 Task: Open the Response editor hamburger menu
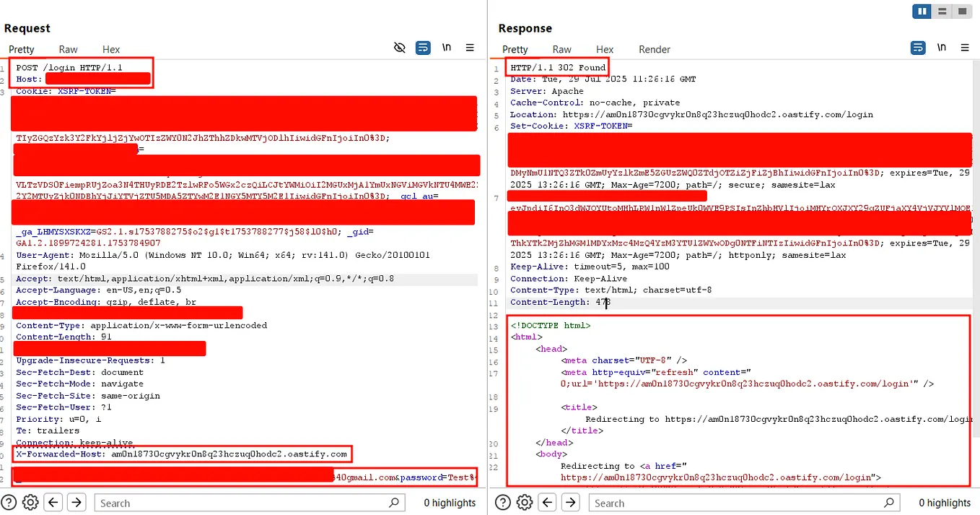965,46
